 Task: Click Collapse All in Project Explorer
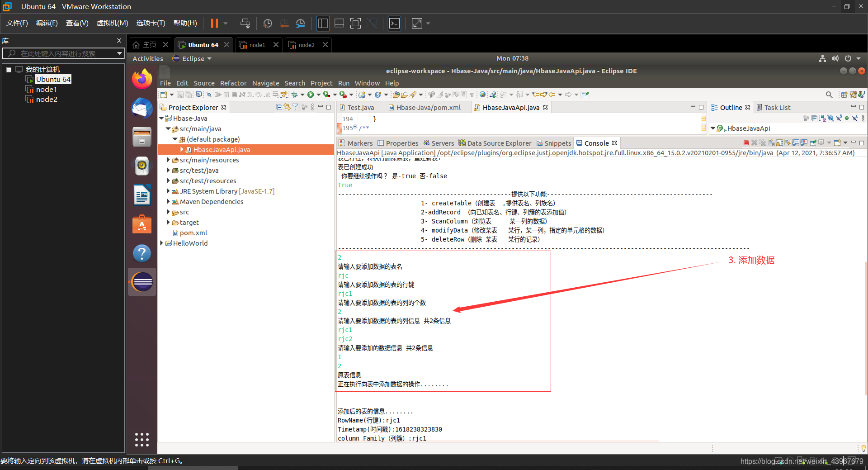(279, 107)
